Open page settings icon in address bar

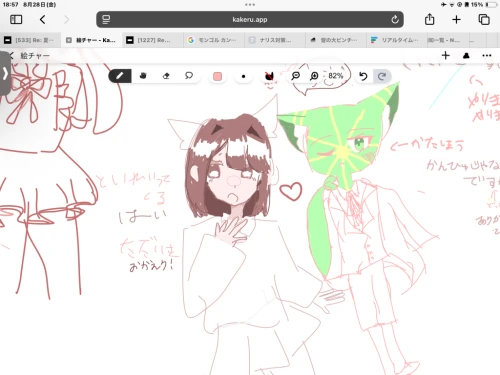106,19
